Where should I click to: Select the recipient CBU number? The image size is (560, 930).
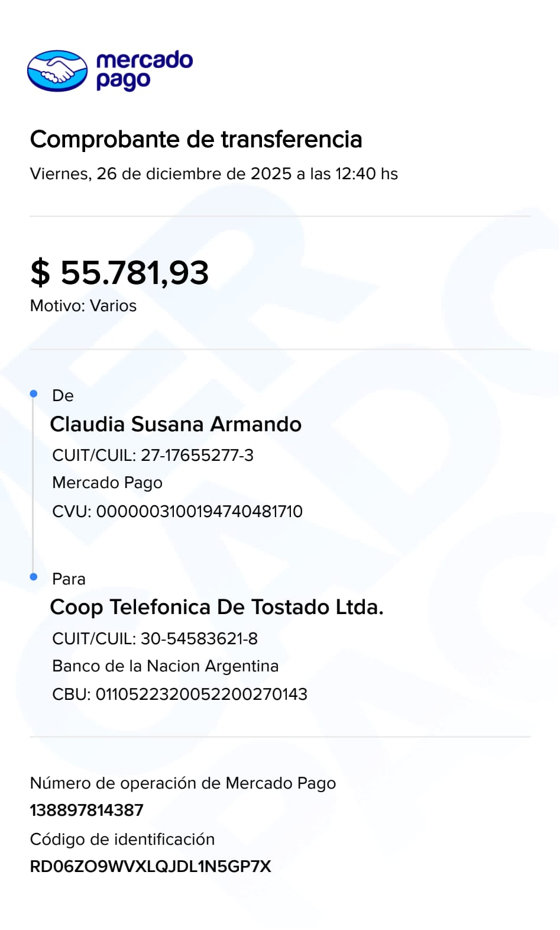180,694
